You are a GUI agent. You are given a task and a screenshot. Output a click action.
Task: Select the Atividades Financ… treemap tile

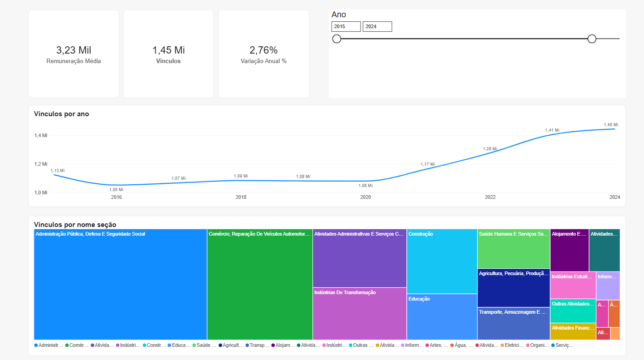573,331
